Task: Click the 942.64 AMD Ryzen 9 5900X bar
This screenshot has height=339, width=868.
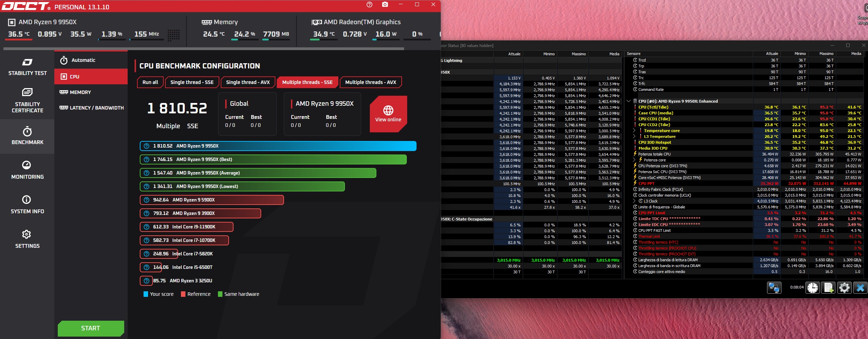Action: click(212, 200)
